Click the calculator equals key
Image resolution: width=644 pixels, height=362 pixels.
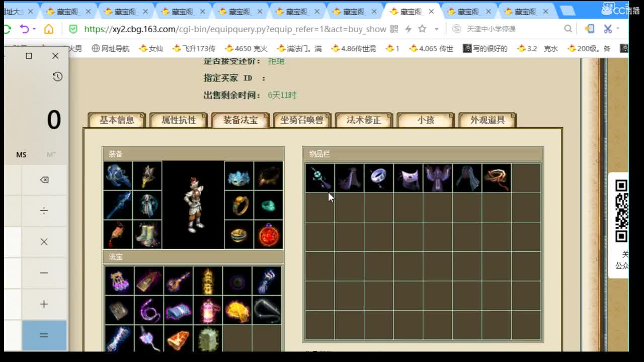coord(44,335)
